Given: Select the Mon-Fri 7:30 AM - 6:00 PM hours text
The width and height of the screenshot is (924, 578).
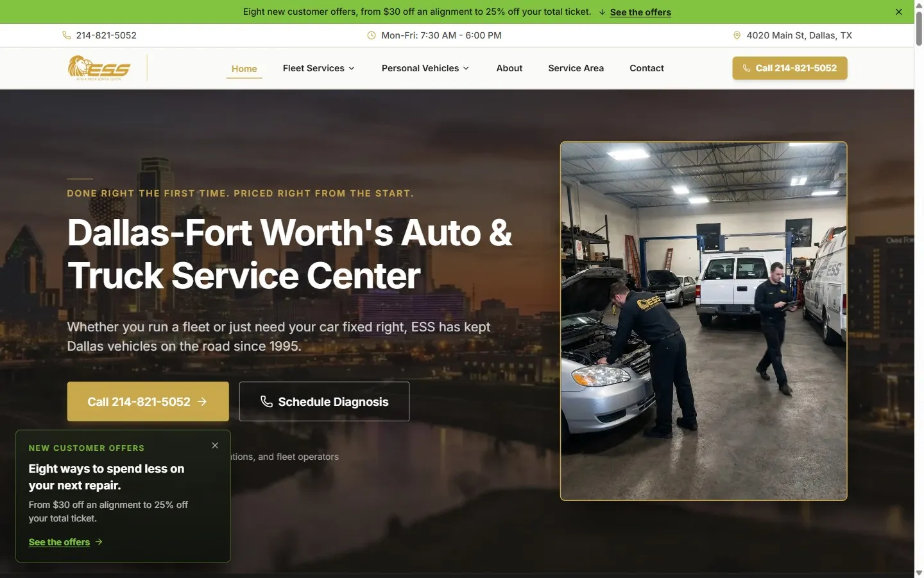Looking at the screenshot, I should click(x=441, y=35).
